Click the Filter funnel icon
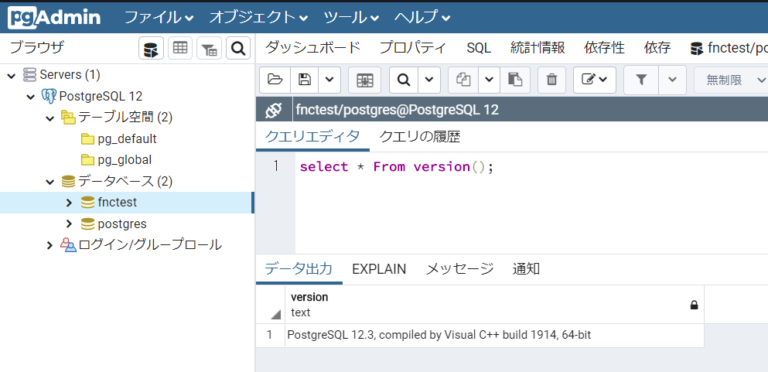The width and height of the screenshot is (768, 372). (641, 80)
